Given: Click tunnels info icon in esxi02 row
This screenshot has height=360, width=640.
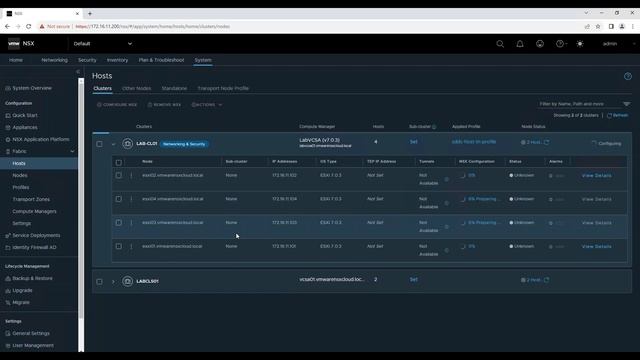Looking at the screenshot, I should pyautogui.click(x=447, y=179).
